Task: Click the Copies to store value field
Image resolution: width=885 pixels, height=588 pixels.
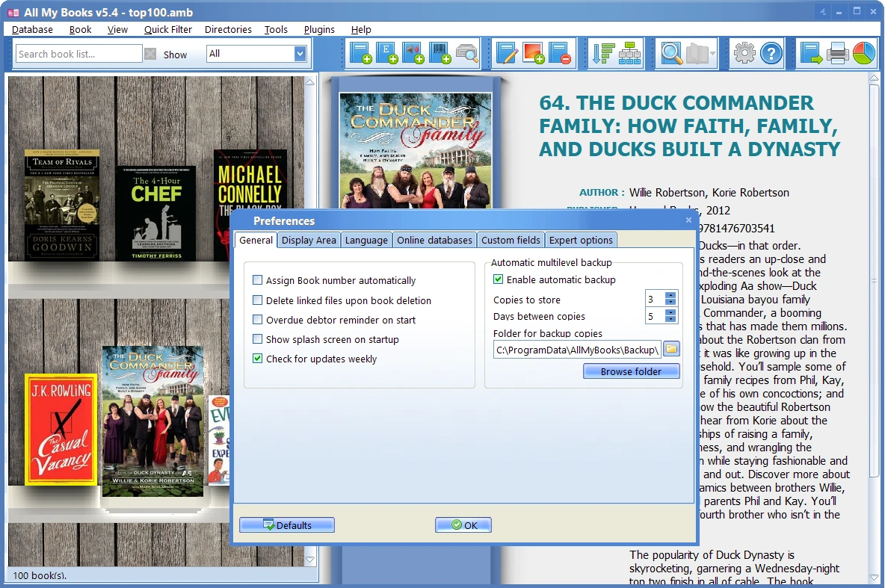Action: pyautogui.click(x=655, y=299)
